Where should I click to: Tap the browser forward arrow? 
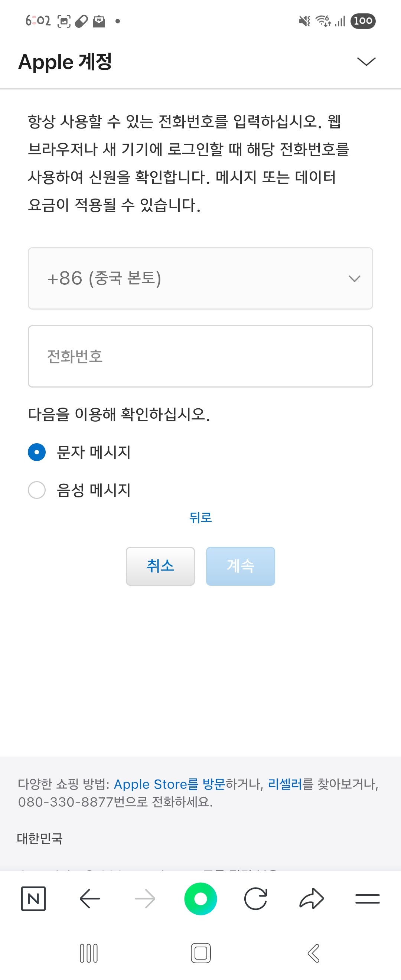145,899
